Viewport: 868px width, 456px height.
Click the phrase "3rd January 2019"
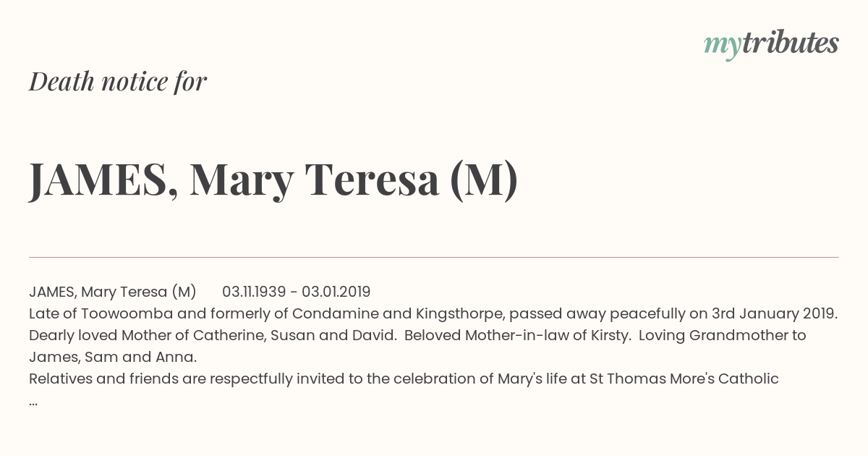click(774, 313)
